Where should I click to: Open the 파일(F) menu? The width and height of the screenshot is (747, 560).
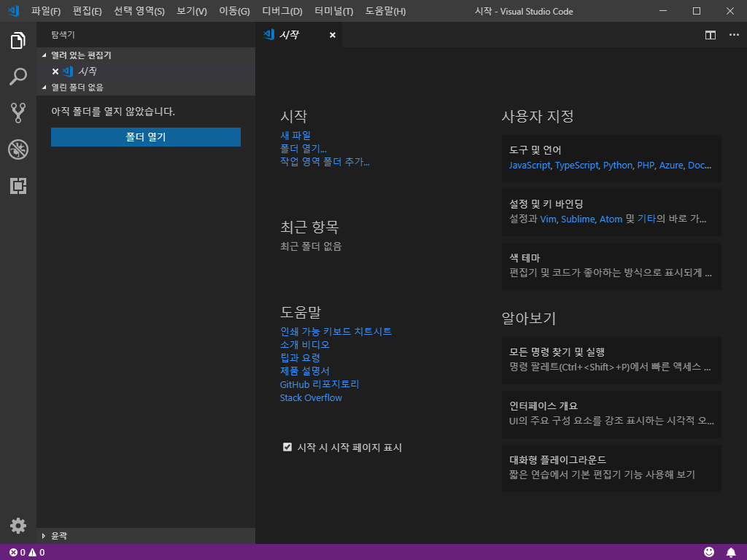click(46, 11)
